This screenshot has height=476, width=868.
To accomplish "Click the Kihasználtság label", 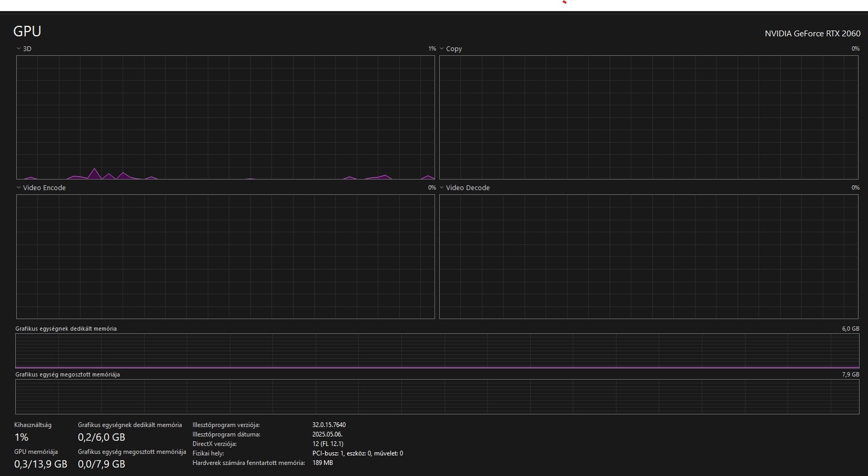I will pos(33,425).
